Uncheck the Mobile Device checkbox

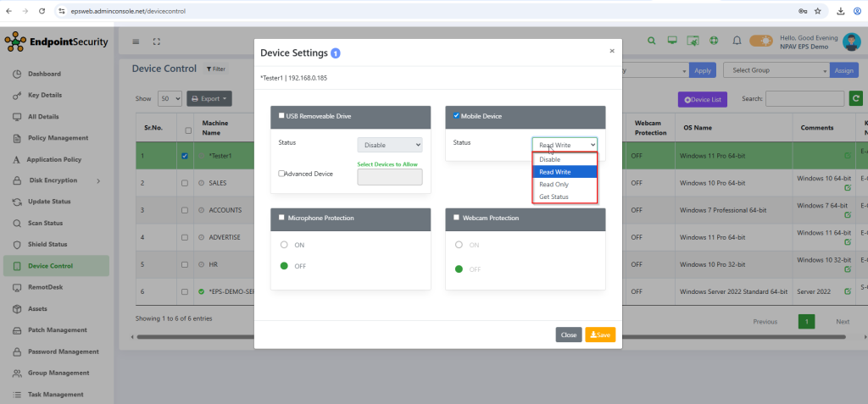click(x=456, y=116)
